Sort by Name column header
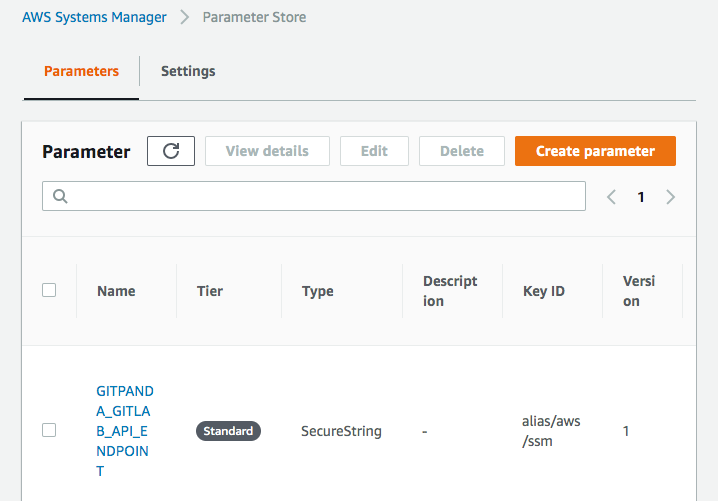Viewport: 718px width, 501px height. pos(116,291)
